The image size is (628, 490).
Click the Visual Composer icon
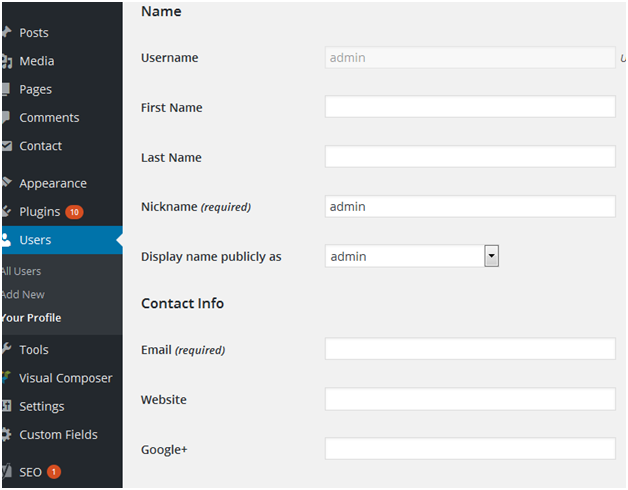[x=6, y=377]
